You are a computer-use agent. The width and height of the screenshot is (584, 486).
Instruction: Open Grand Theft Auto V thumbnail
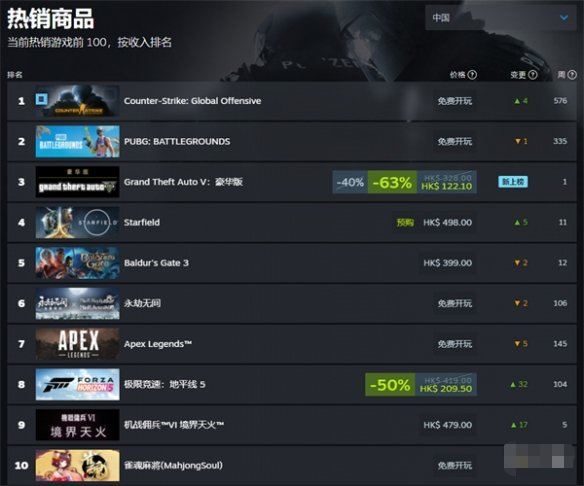click(x=77, y=182)
